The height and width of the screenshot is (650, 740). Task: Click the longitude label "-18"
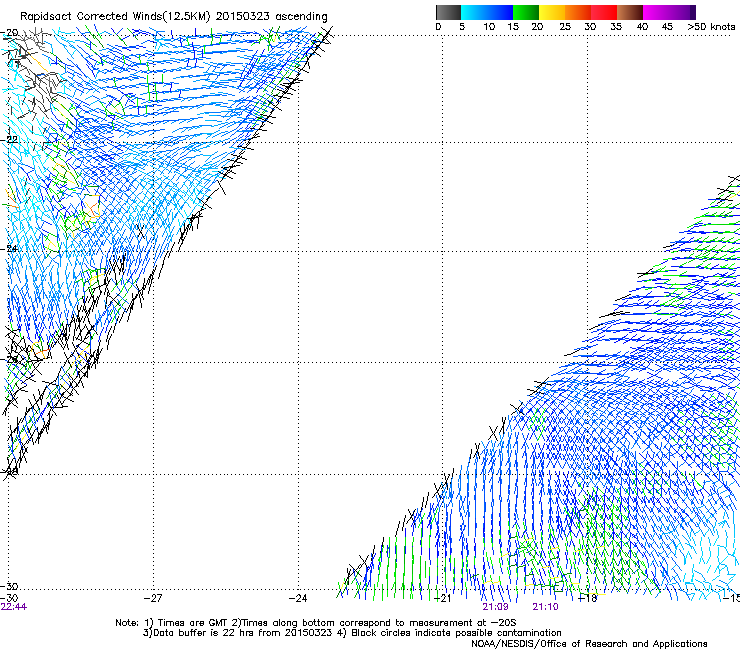587,598
